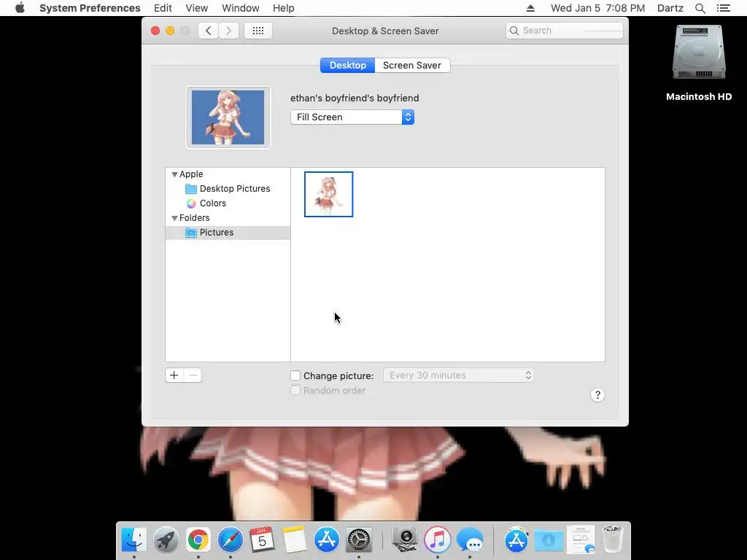Open the Window menu
The height and width of the screenshot is (560, 747).
(241, 8)
